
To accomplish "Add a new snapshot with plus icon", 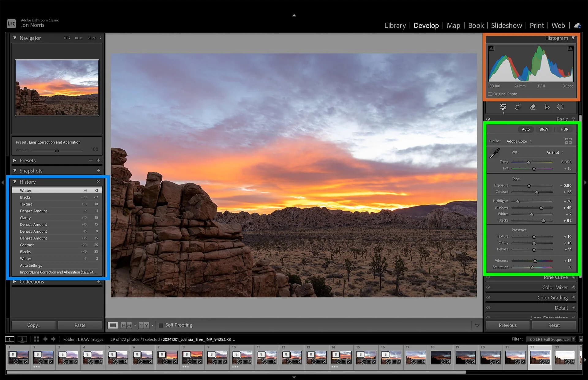I will (x=98, y=171).
